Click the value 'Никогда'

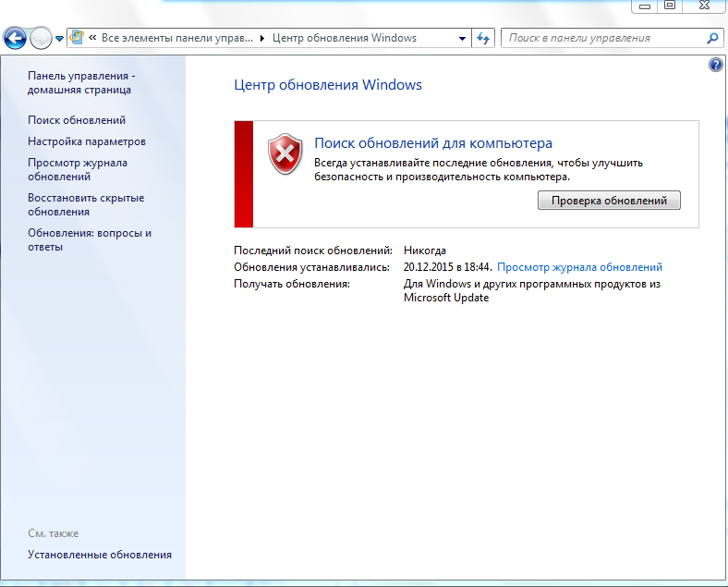[x=425, y=251]
